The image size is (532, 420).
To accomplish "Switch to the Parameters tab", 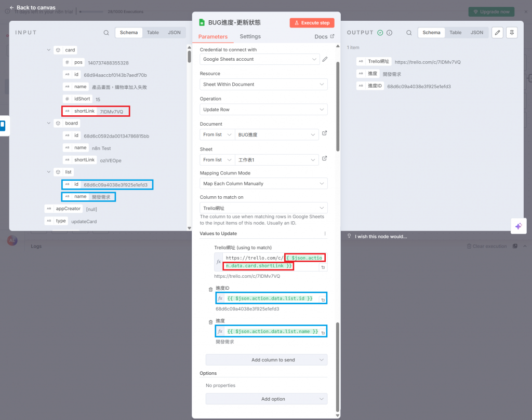I will click(x=212, y=37).
